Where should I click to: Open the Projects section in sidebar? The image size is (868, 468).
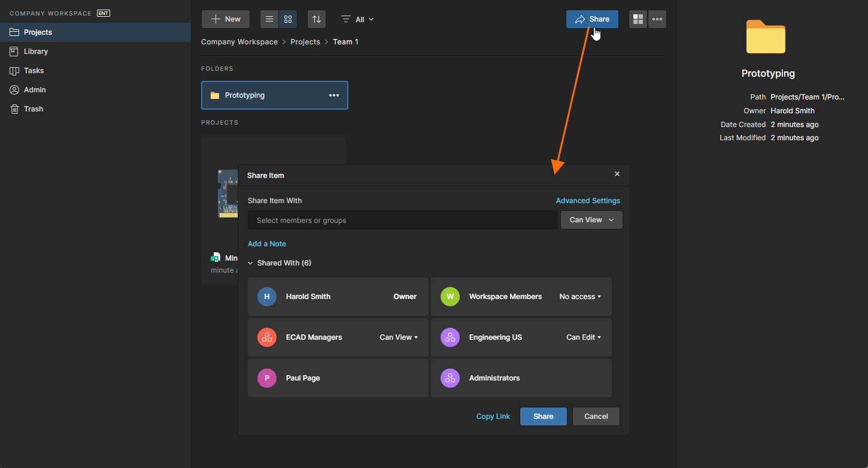[x=95, y=32]
